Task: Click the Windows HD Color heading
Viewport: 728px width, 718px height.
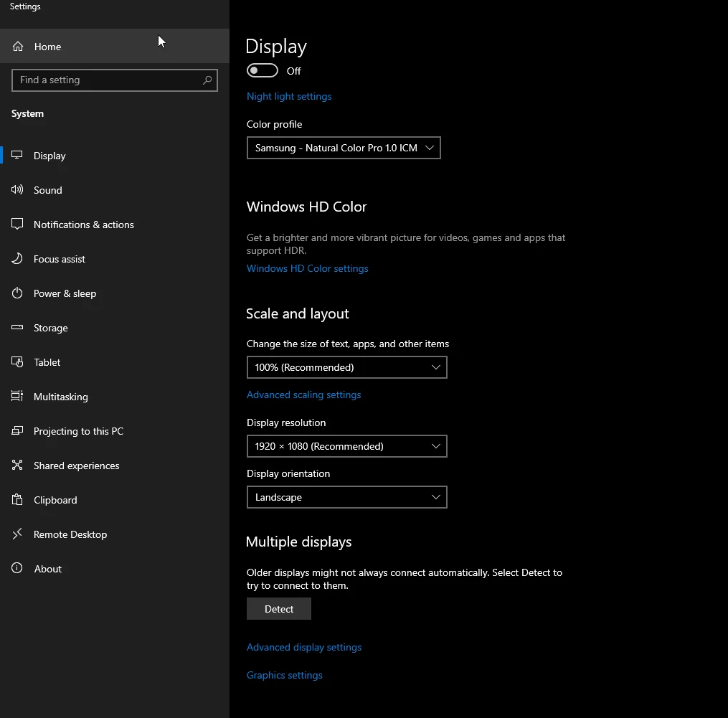Action: [306, 207]
